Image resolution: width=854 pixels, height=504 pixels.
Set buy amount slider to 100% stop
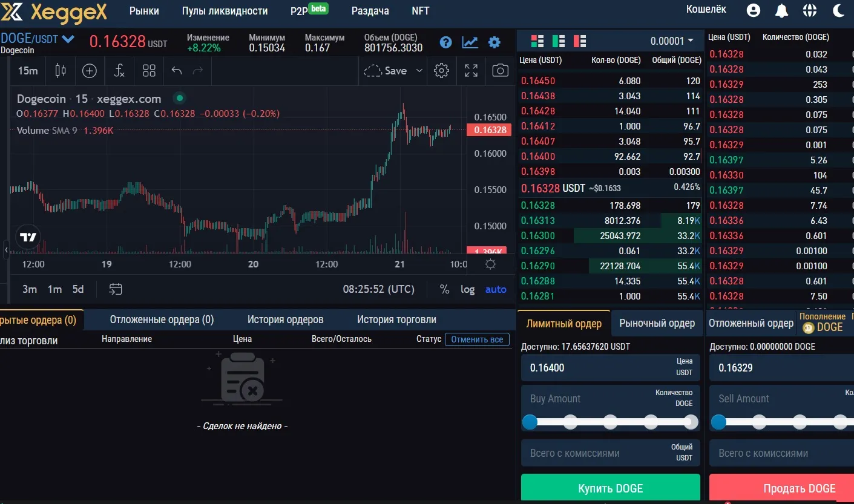point(691,422)
